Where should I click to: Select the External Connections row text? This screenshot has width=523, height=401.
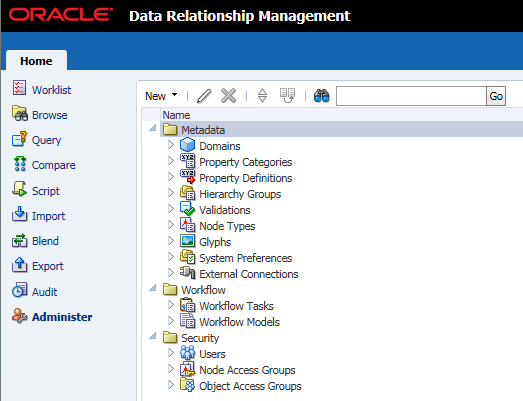tap(249, 274)
